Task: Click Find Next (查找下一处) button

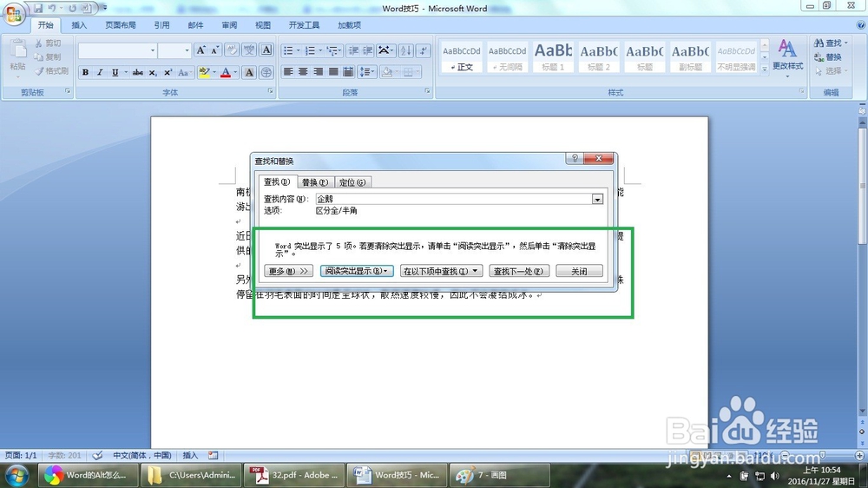Action: [519, 271]
